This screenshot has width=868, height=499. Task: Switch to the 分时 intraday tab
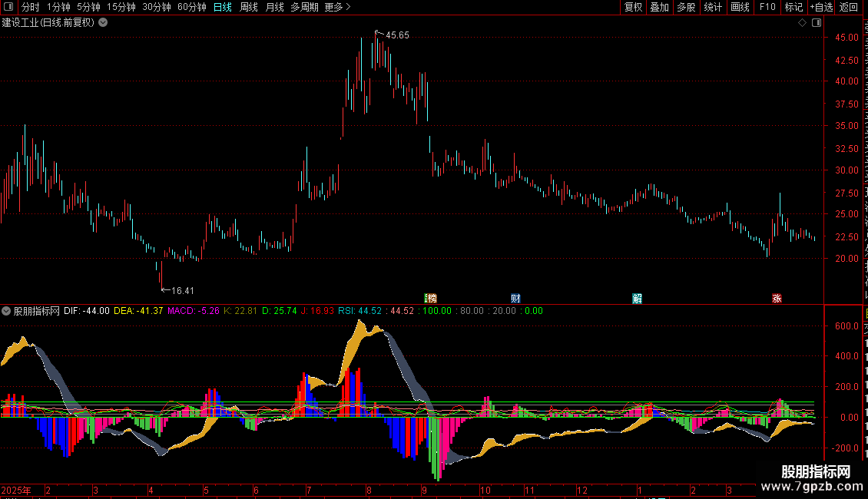coord(31,7)
